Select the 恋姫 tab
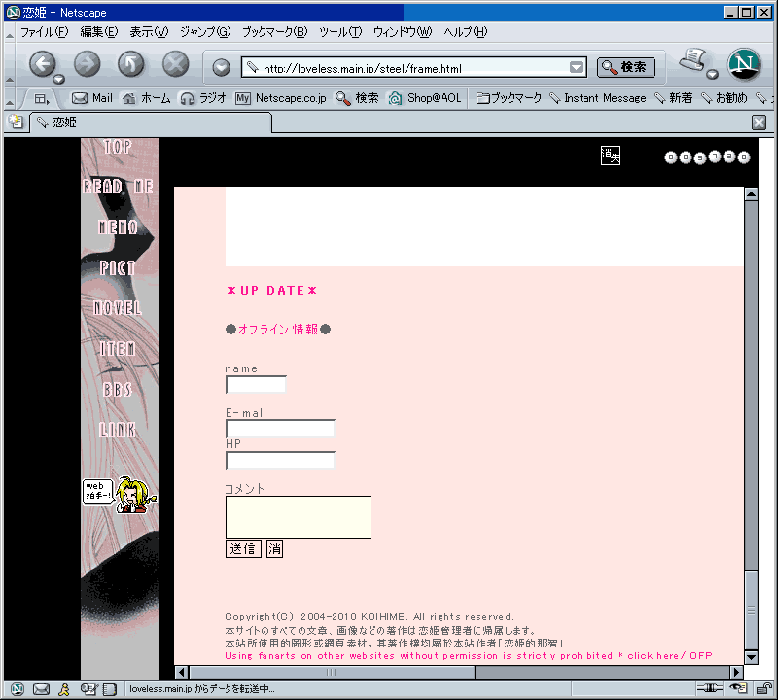Screen dimensions: 778x700 click(x=151, y=122)
